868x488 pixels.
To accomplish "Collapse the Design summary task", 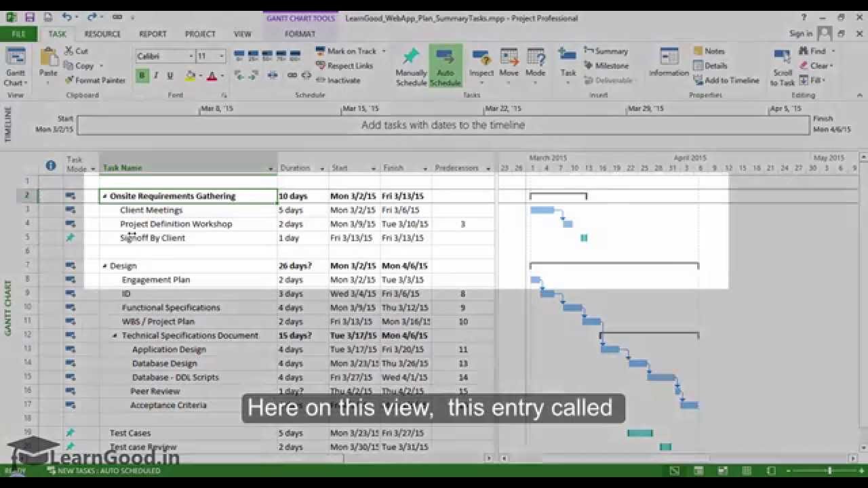I will [104, 266].
